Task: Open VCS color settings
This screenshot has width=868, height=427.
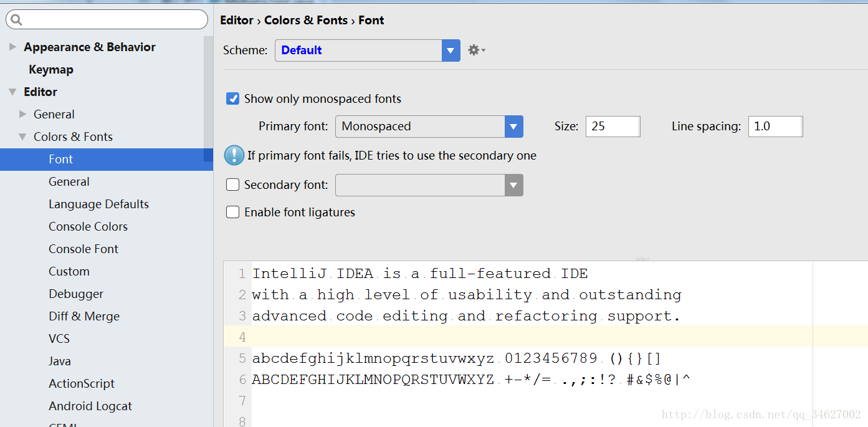Action: point(59,338)
